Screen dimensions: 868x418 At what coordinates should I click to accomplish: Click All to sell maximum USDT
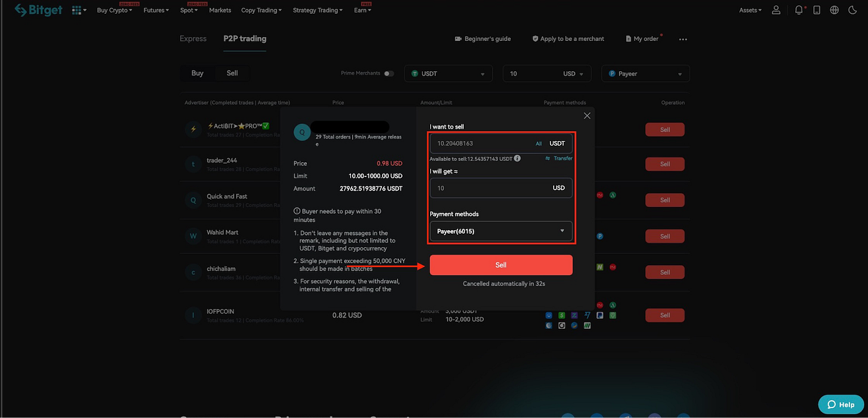(x=538, y=143)
